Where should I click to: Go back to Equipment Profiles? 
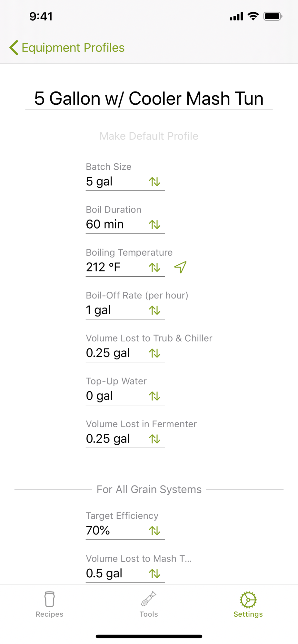(x=67, y=48)
